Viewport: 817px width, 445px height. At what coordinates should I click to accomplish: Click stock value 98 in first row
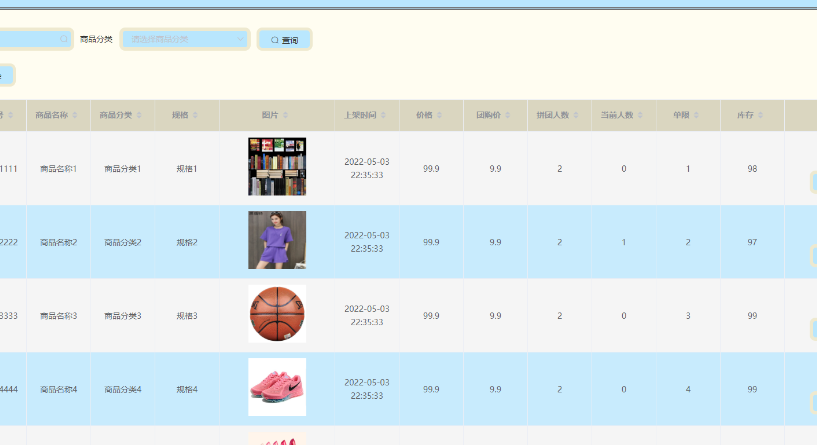tap(752, 169)
